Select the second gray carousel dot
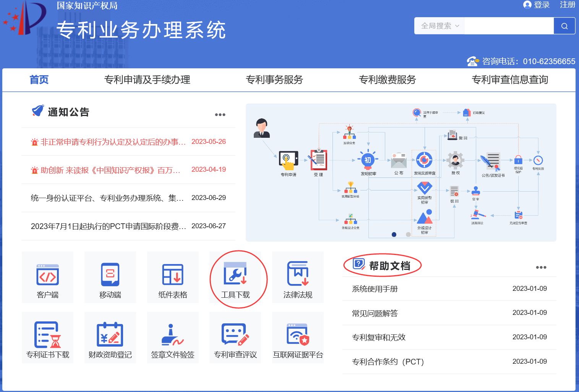This screenshot has height=392, width=579. [x=408, y=234]
